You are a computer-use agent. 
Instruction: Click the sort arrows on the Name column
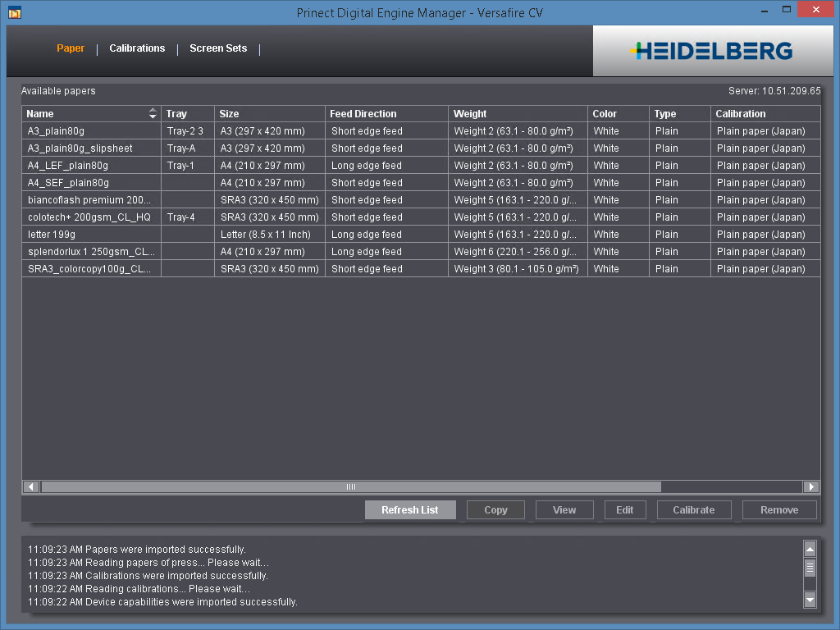[x=153, y=113]
